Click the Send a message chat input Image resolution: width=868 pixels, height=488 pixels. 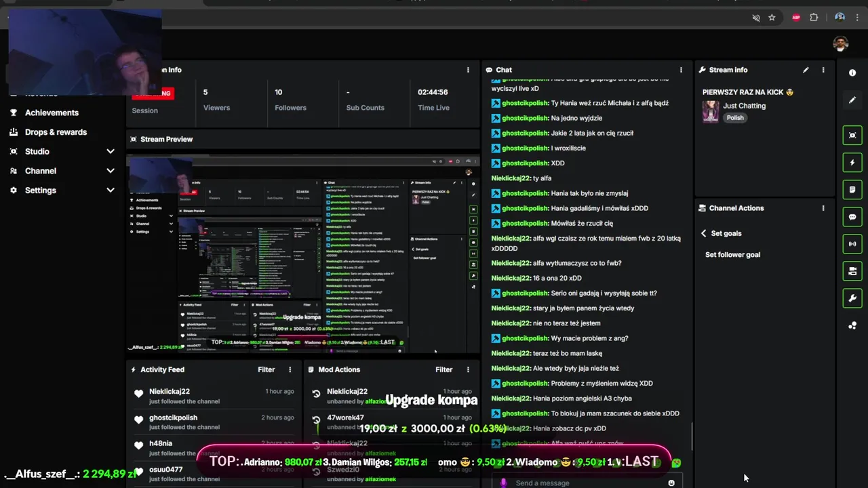(x=587, y=483)
